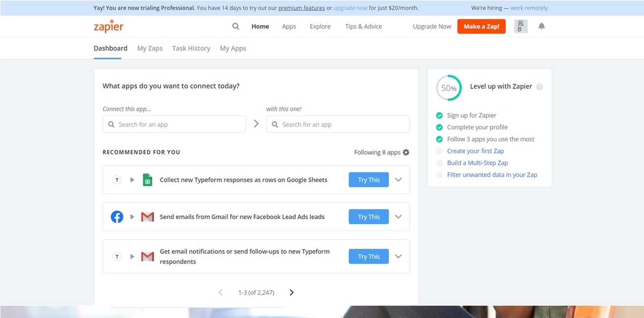Open the Explore menu item
The width and height of the screenshot is (644, 318).
(320, 26)
